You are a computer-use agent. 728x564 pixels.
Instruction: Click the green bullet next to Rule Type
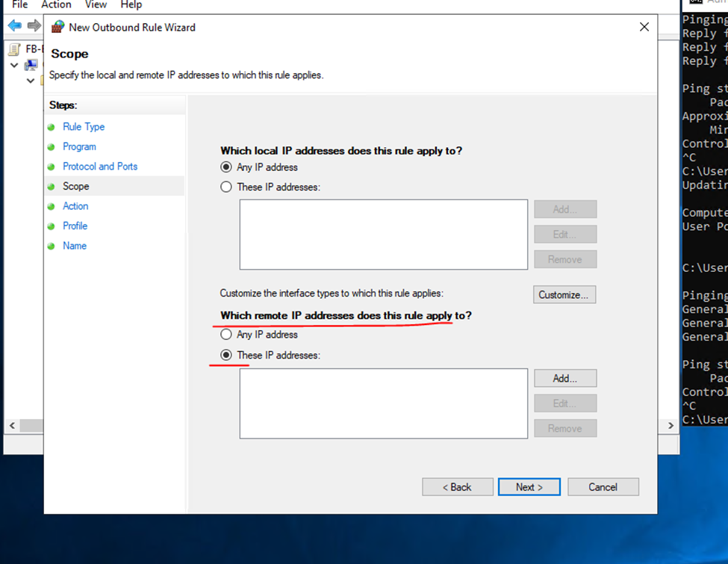tap(52, 127)
